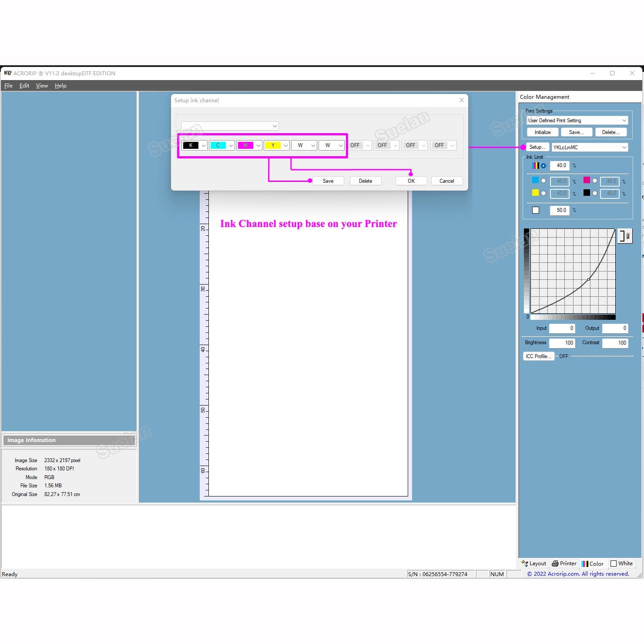644x644 pixels.
Task: Click the Brightness input field
Action: tap(562, 343)
